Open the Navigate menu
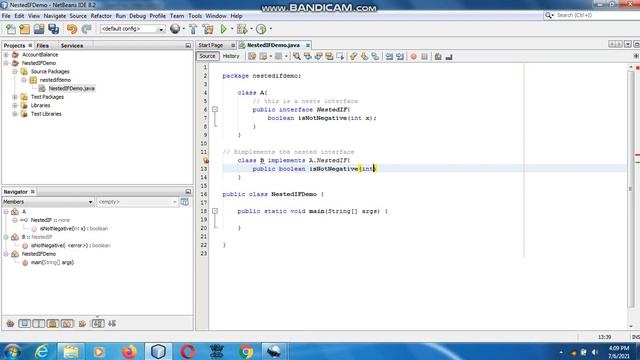The image size is (640, 360). tap(55, 16)
